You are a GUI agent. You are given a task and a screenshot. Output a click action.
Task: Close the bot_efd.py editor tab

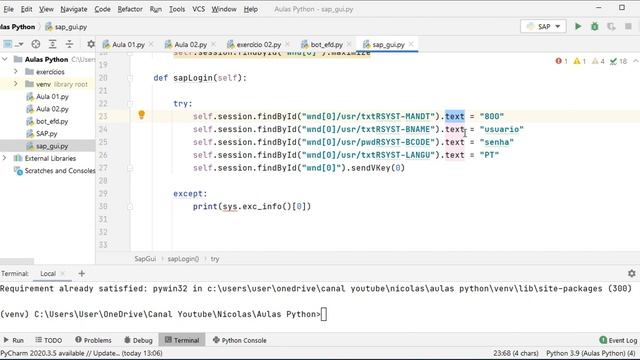tap(349, 44)
